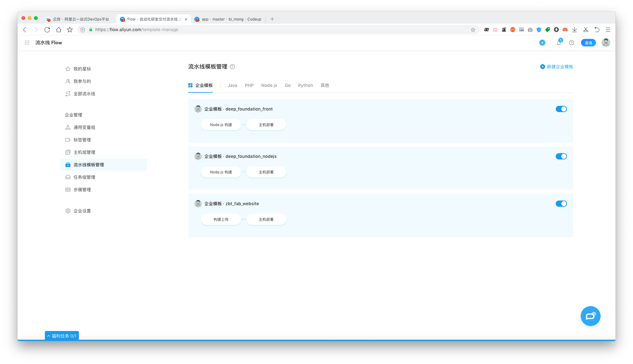Open the floating chat support bubble

pos(590,316)
